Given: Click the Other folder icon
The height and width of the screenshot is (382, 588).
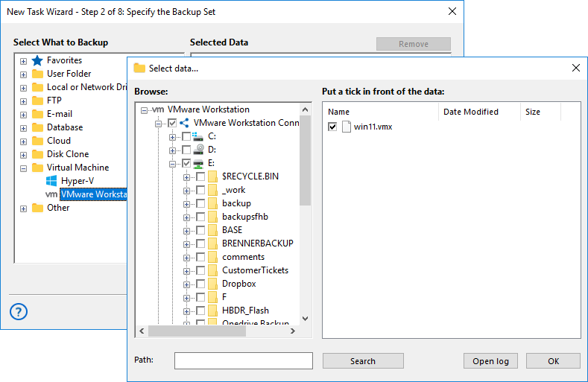Looking at the screenshot, I should point(37,208).
